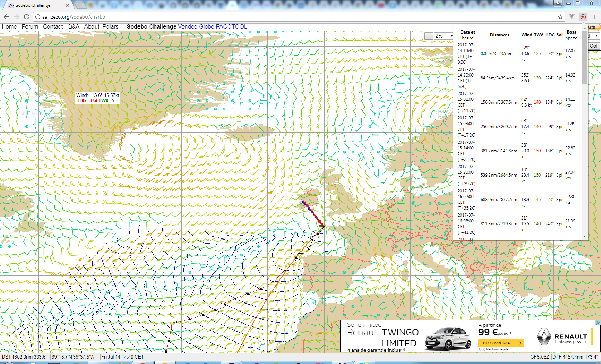Click the 'Distances' column header
Screen dimensions: 601x364
coord(499,35)
